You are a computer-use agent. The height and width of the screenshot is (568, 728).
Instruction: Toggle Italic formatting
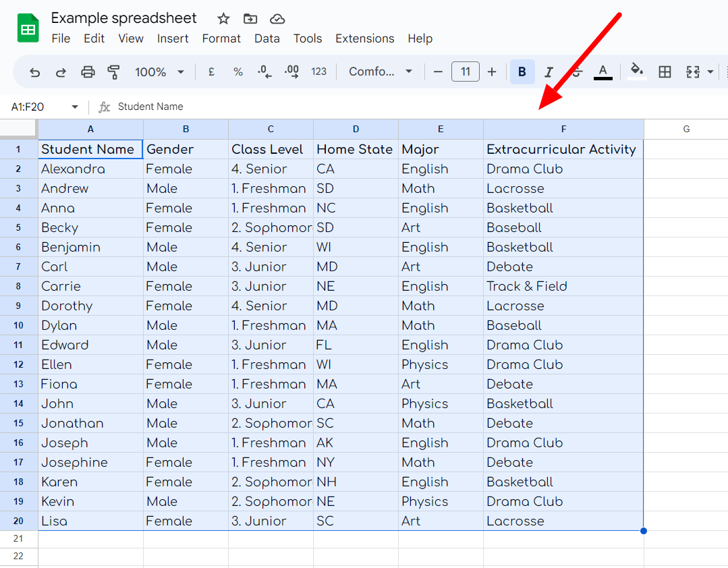pyautogui.click(x=549, y=72)
